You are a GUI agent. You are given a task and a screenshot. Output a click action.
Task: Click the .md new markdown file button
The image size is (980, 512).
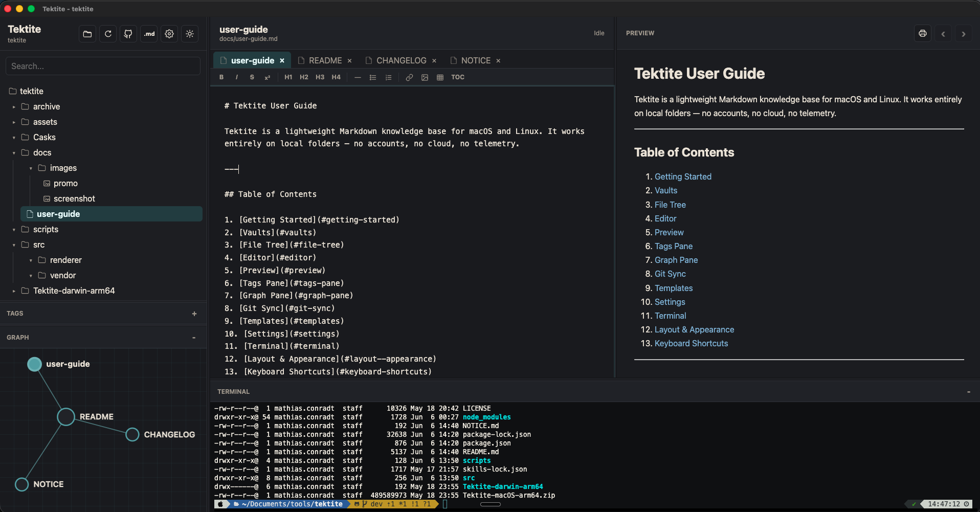149,34
